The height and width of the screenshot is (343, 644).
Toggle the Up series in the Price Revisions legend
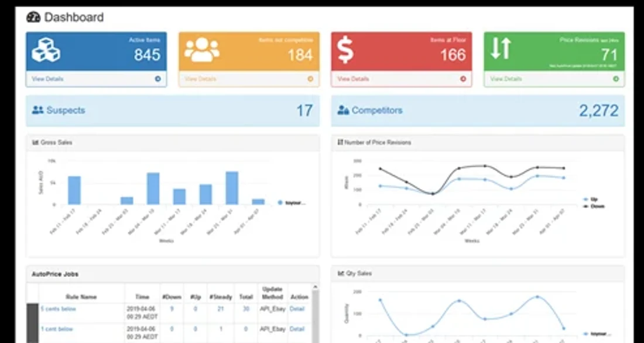[591, 199]
